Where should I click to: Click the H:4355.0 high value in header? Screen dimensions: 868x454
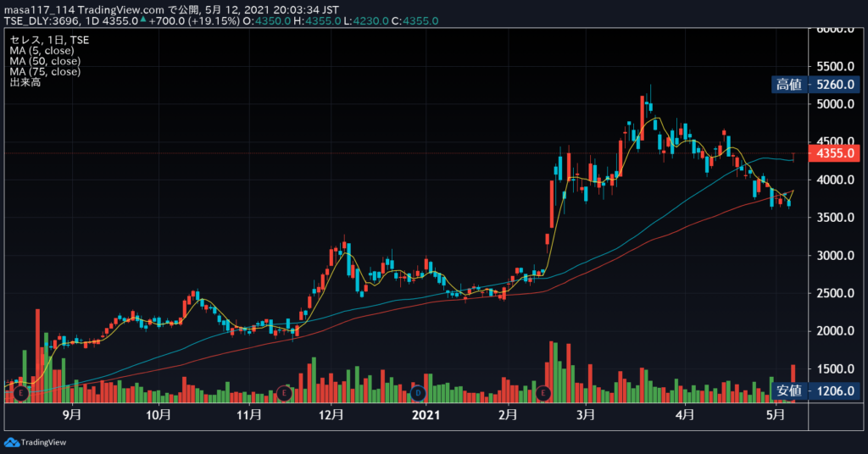[317, 21]
